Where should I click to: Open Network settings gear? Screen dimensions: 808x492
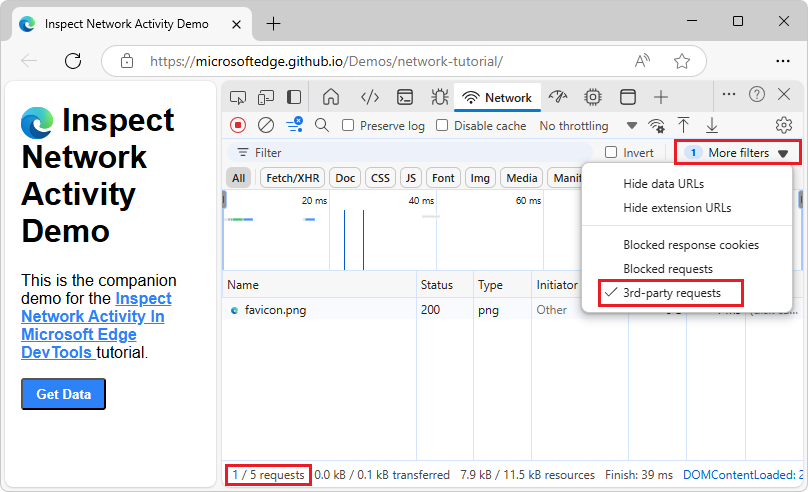(x=784, y=125)
